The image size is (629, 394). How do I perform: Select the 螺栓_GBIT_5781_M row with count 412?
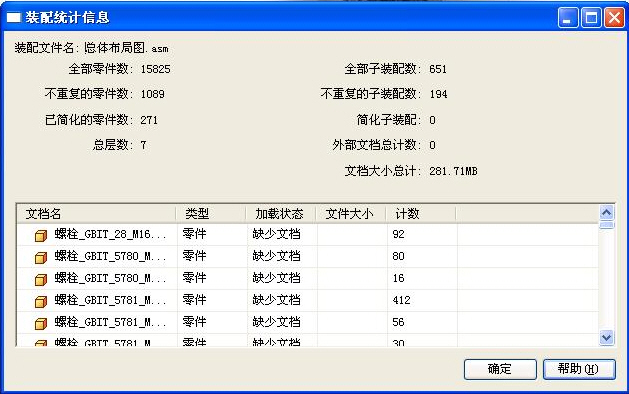coord(308,301)
